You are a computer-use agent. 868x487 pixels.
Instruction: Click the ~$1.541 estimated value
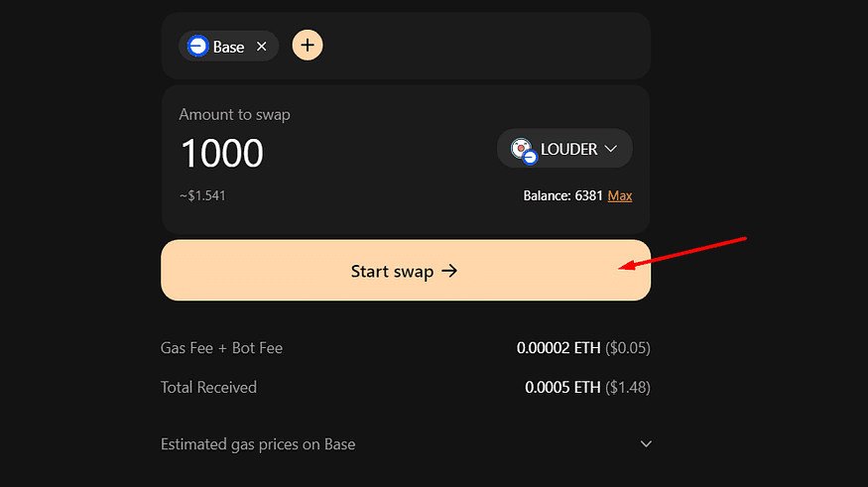[x=202, y=196]
